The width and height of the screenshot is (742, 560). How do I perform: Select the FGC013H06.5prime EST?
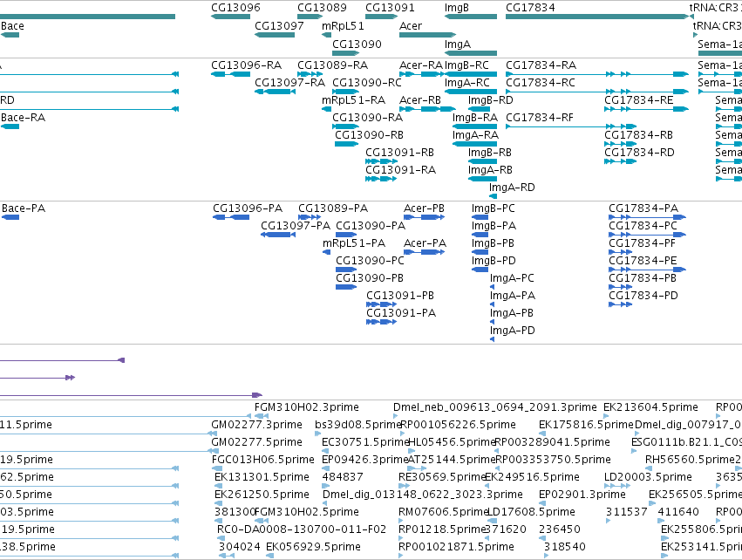pyautogui.click(x=262, y=460)
